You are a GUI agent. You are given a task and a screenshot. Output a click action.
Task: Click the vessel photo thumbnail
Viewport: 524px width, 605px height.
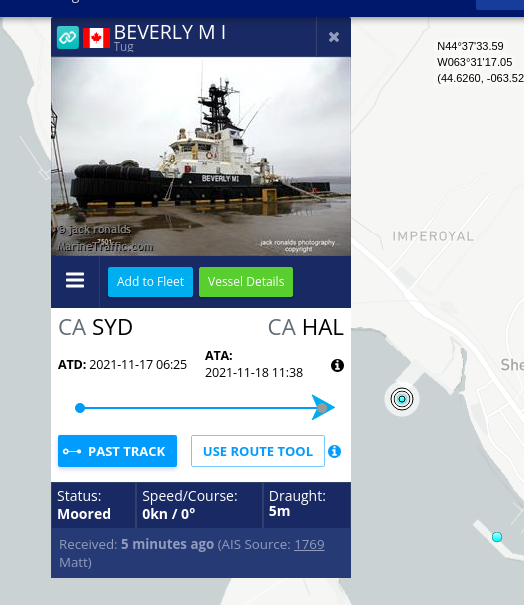coord(201,156)
